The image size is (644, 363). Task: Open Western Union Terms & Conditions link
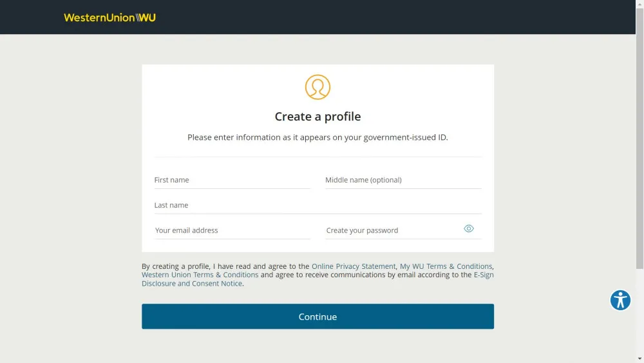tap(200, 275)
